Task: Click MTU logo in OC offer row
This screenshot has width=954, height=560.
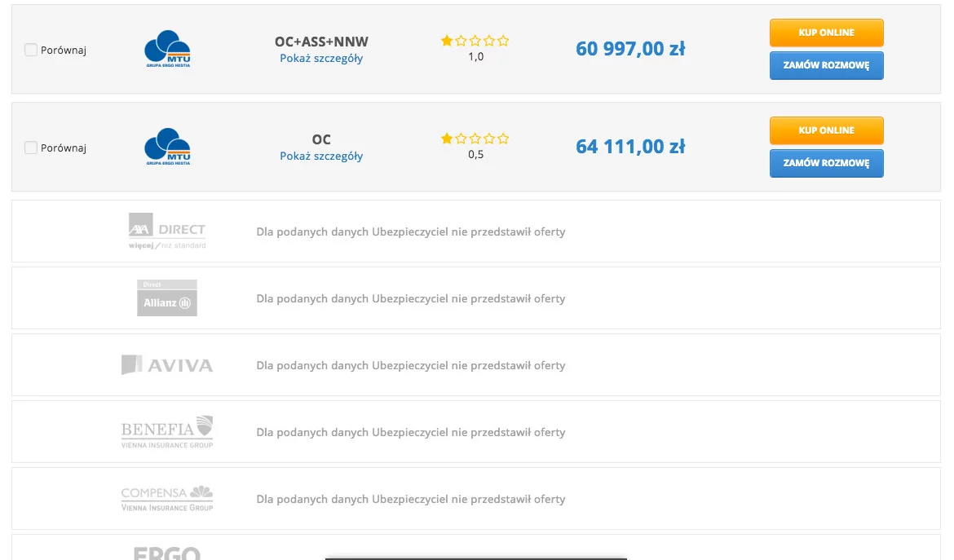Action: (167, 147)
